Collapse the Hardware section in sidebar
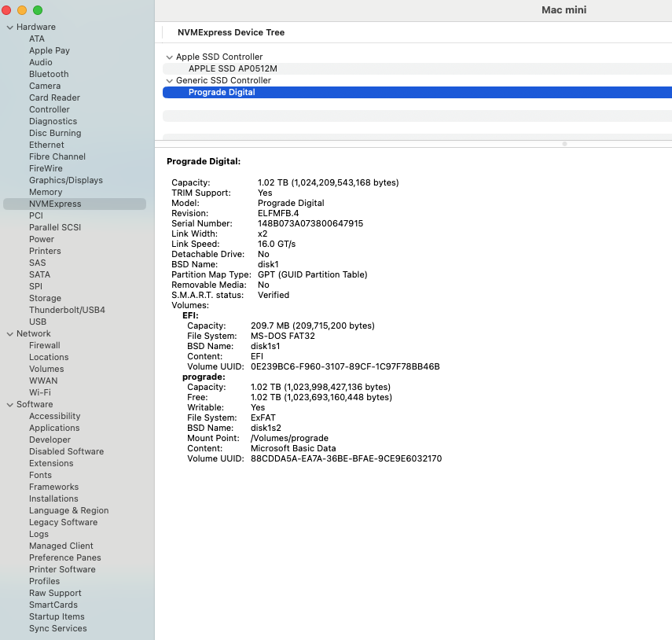Screen dimensions: 672x640 [9, 28]
